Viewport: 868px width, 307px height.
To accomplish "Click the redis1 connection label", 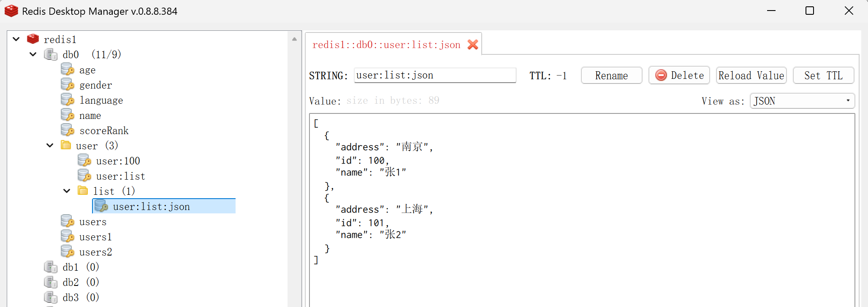I will pyautogui.click(x=60, y=40).
